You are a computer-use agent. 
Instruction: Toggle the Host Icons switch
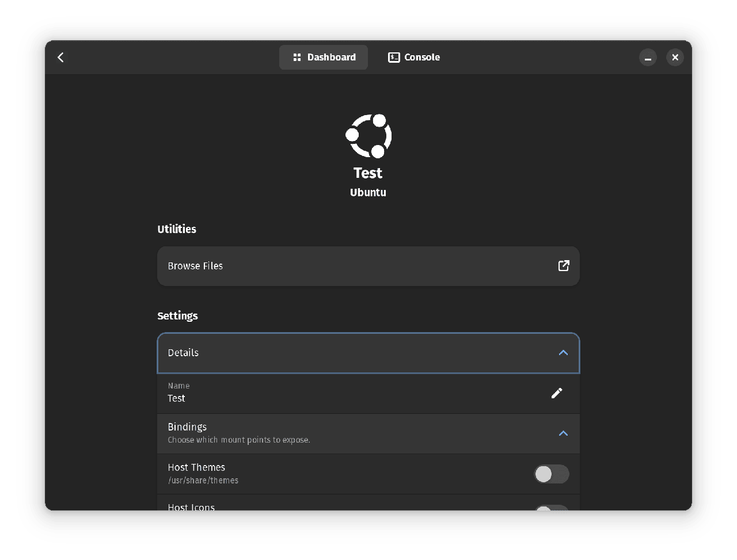[551, 507]
